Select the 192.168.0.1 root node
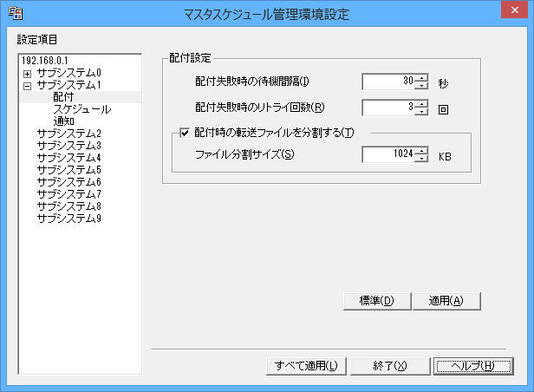 point(44,61)
